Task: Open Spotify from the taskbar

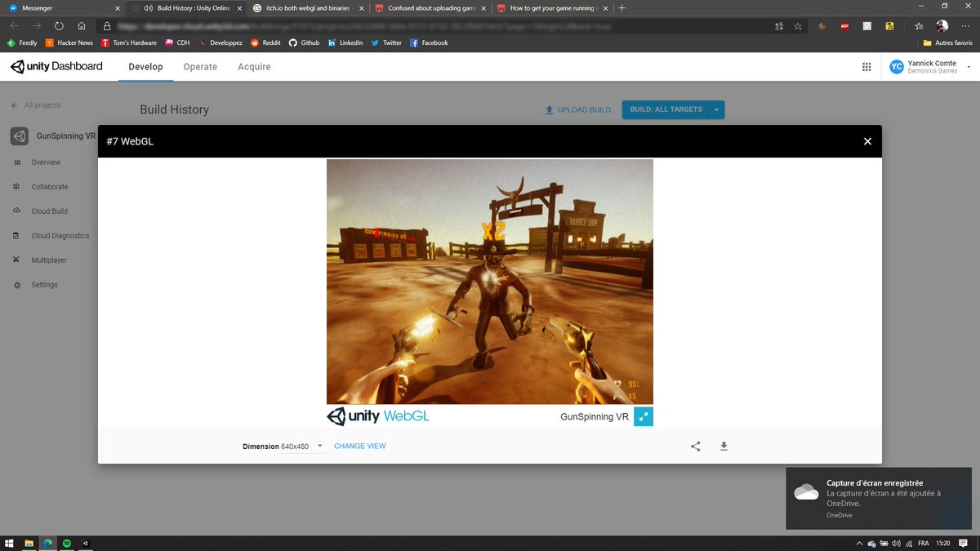Action: 67,543
